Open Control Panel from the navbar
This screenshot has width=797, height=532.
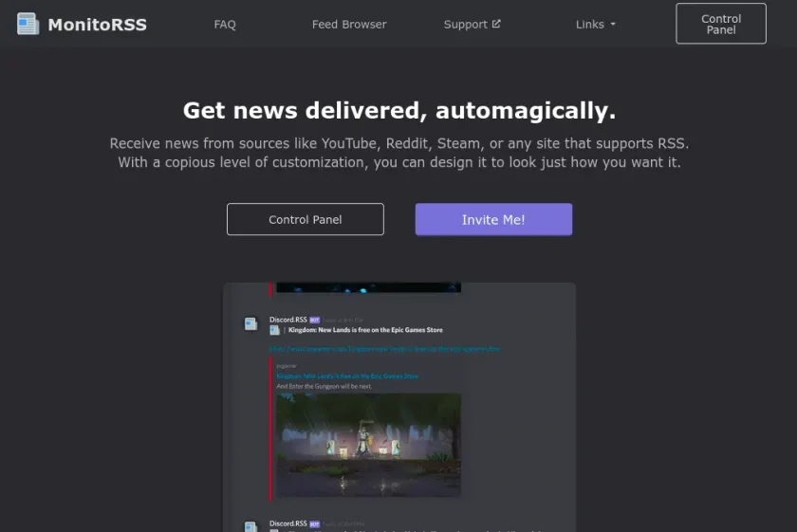point(721,24)
